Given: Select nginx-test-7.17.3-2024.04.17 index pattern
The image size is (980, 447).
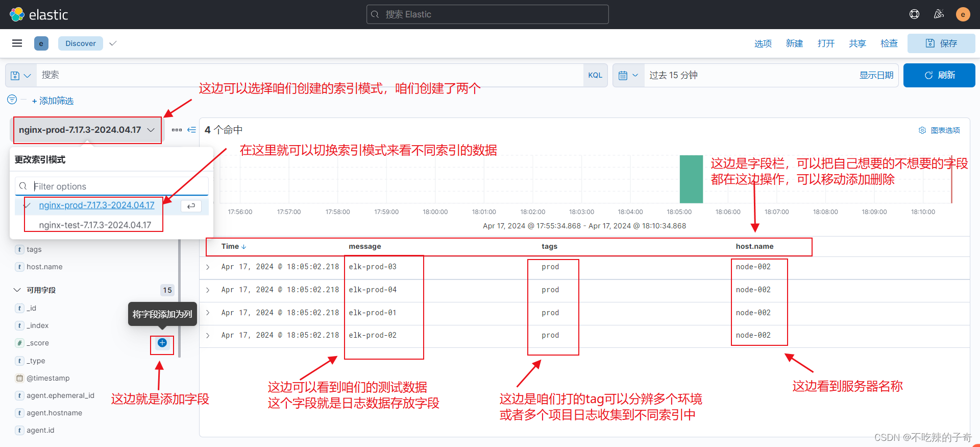Looking at the screenshot, I should pos(95,225).
